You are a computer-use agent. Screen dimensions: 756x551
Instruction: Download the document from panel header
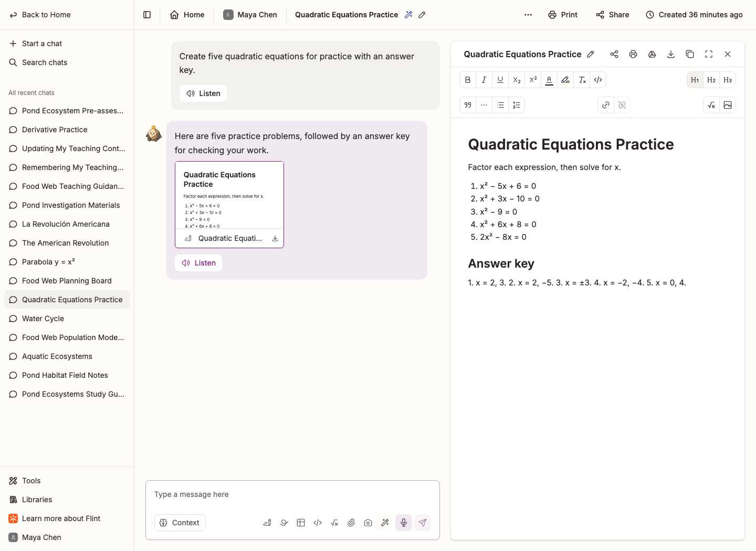[x=671, y=54]
